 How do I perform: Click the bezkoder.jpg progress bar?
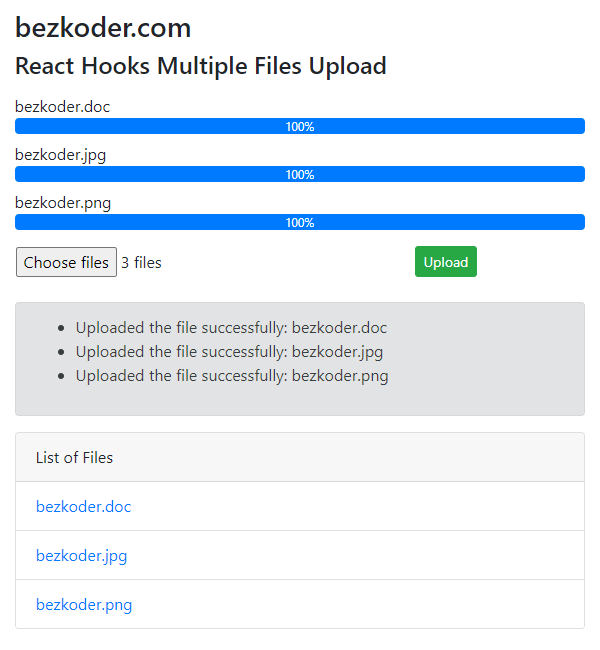coord(300,174)
